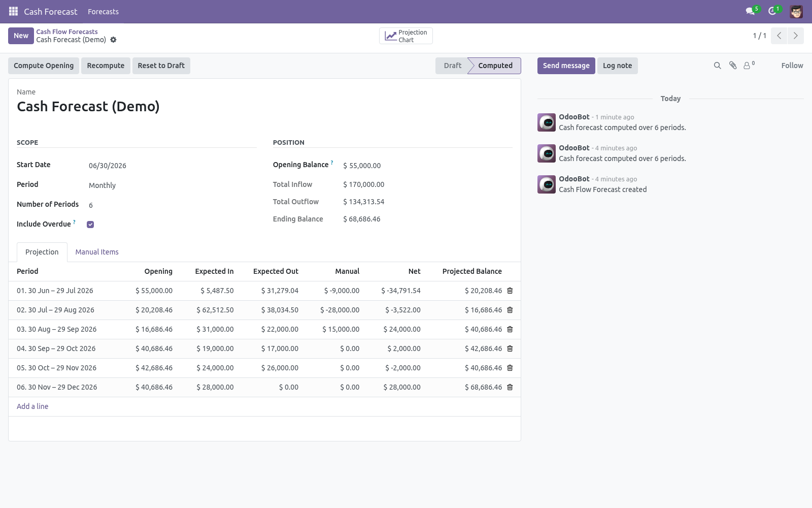This screenshot has width=812, height=508.
Task: Open the Period dropdown showing Monthly
Action: pos(172,185)
